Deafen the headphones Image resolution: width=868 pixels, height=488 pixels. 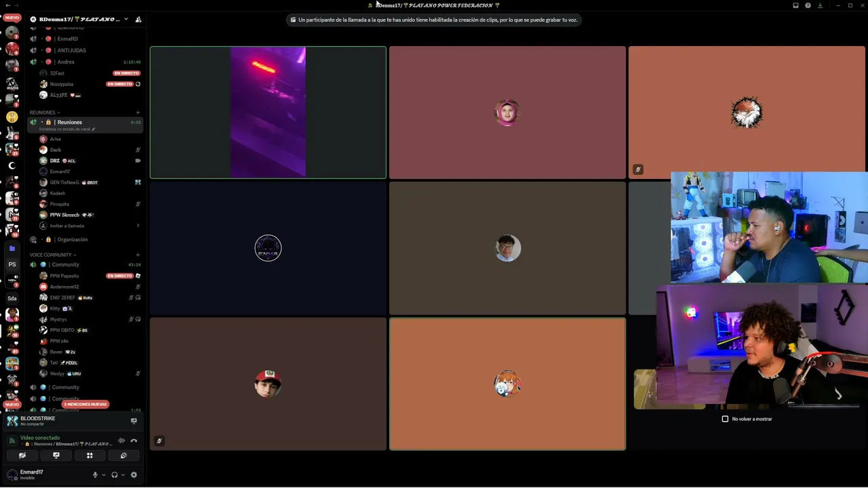click(x=115, y=475)
